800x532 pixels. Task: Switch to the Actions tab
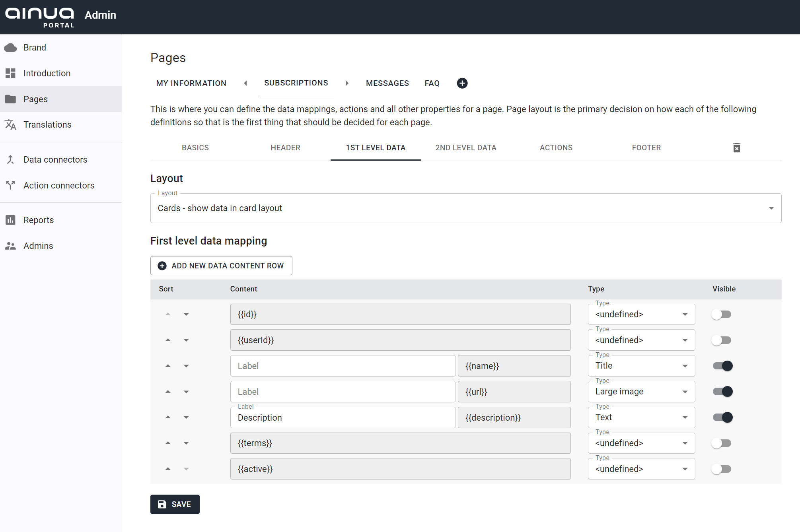pos(556,148)
